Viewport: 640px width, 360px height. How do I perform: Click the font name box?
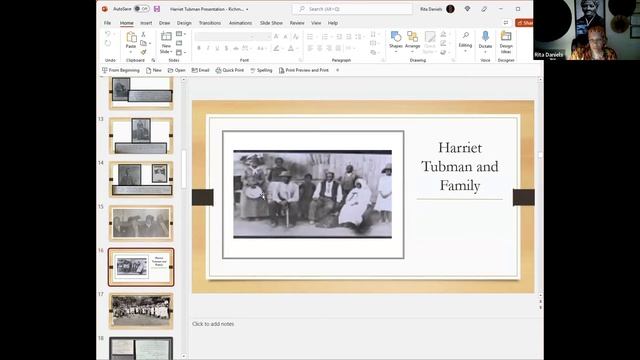point(225,37)
